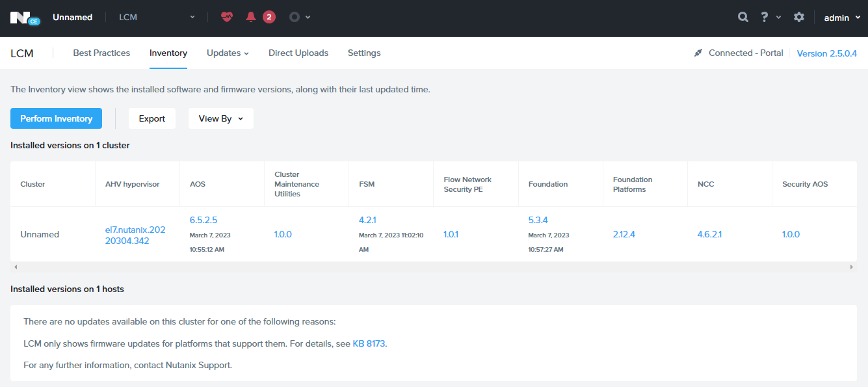Click Foundation Platforms version 2.12.4

click(x=624, y=234)
